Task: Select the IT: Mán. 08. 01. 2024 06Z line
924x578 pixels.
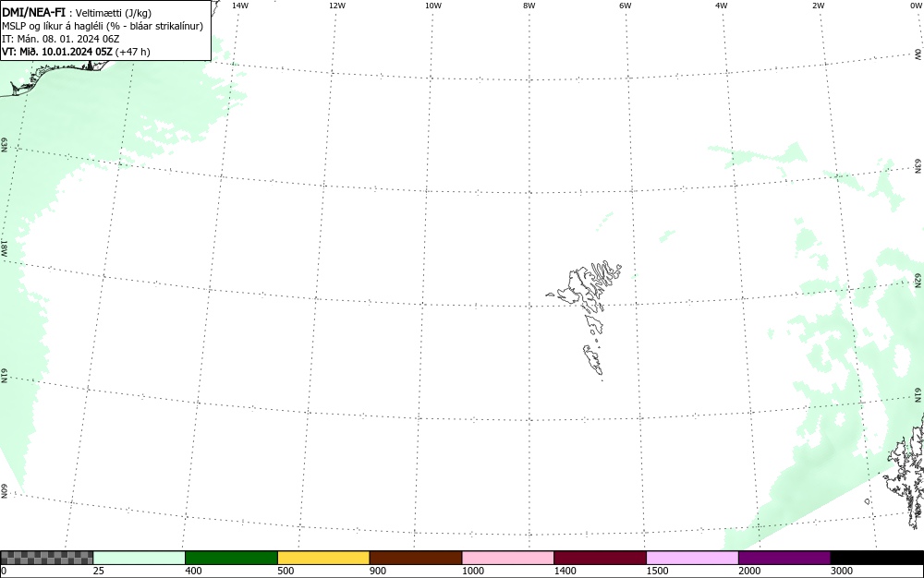Action: 61,39
